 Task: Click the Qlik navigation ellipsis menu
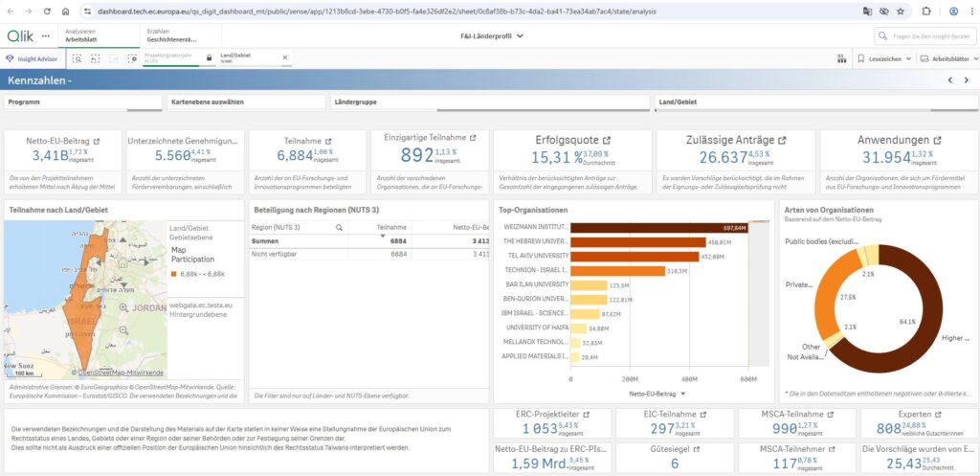tap(46, 35)
